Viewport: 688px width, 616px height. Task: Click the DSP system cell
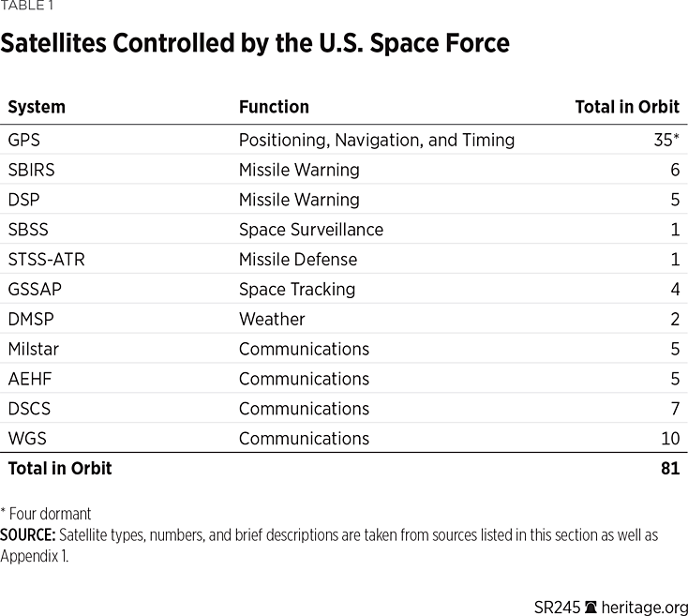click(23, 200)
